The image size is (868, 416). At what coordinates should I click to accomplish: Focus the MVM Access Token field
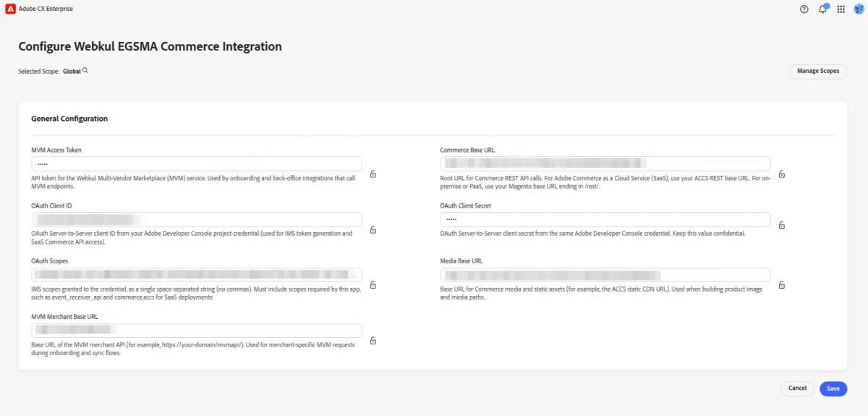pos(197,164)
